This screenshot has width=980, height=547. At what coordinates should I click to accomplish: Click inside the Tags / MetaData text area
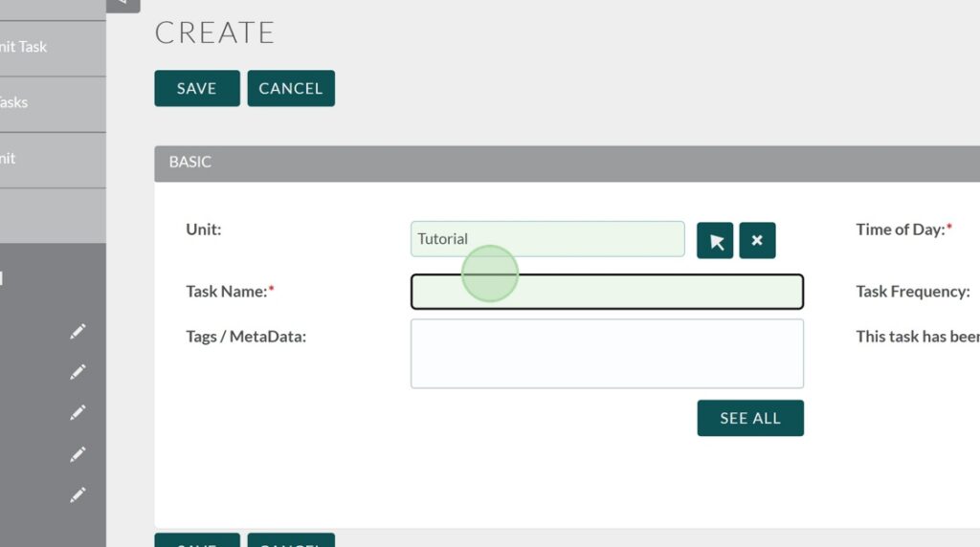(607, 354)
